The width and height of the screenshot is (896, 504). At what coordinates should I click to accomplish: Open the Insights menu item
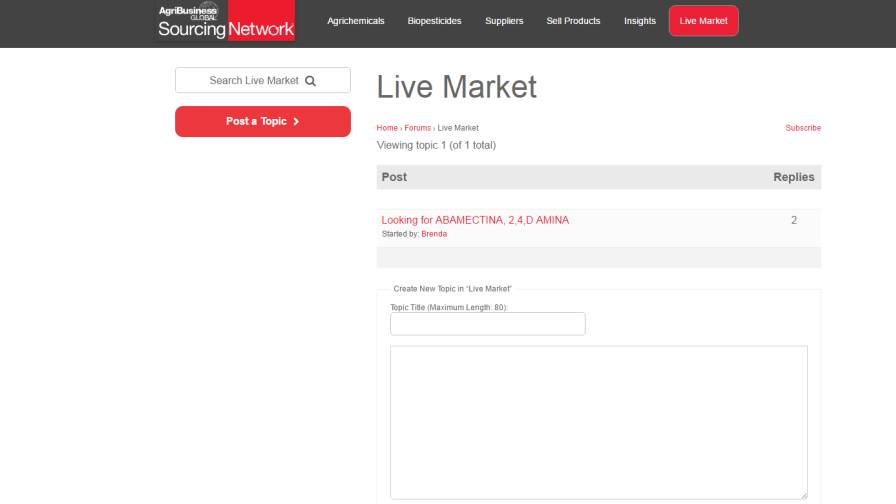tap(639, 21)
